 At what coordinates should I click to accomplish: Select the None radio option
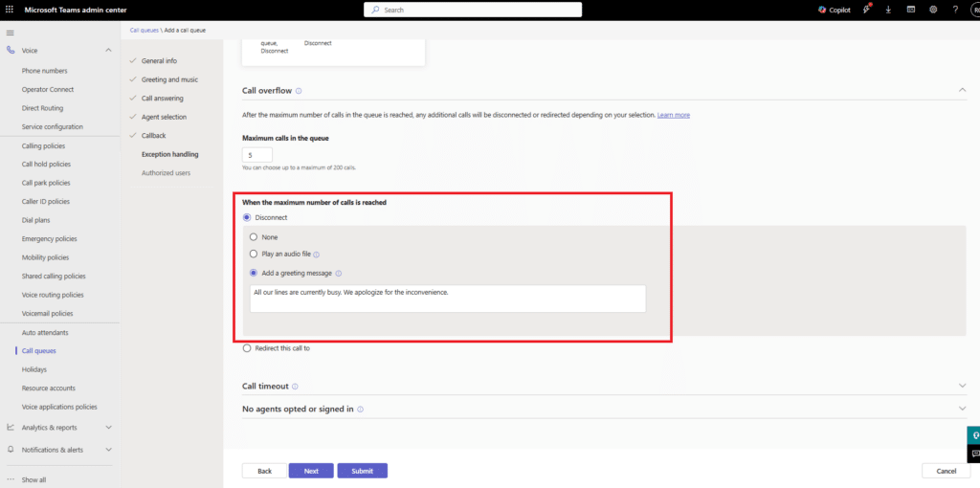[254, 236]
